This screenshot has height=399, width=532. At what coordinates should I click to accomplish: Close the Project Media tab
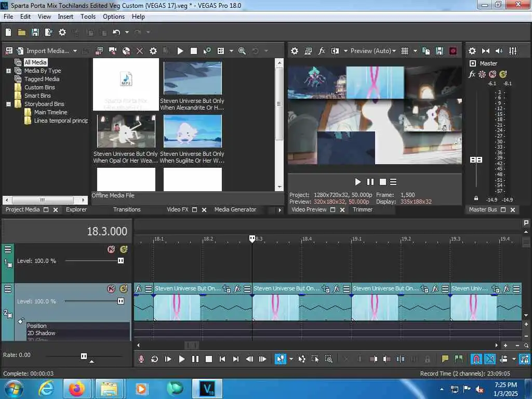[x=56, y=210]
